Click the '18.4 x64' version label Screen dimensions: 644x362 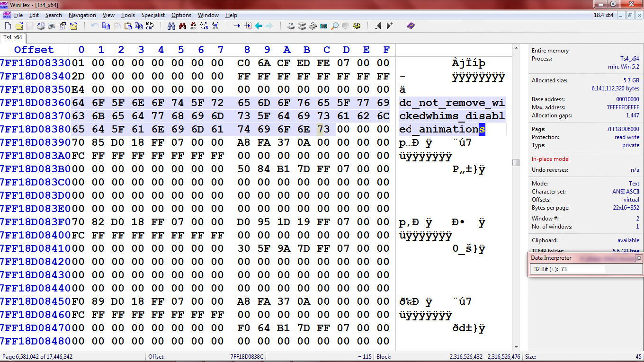tap(604, 15)
